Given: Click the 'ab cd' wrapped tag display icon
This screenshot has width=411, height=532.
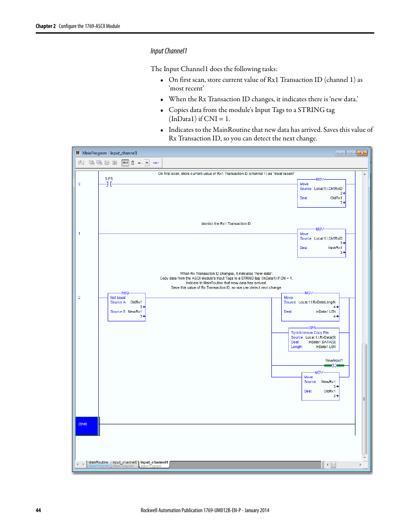Looking at the screenshot, I should click(133, 163).
